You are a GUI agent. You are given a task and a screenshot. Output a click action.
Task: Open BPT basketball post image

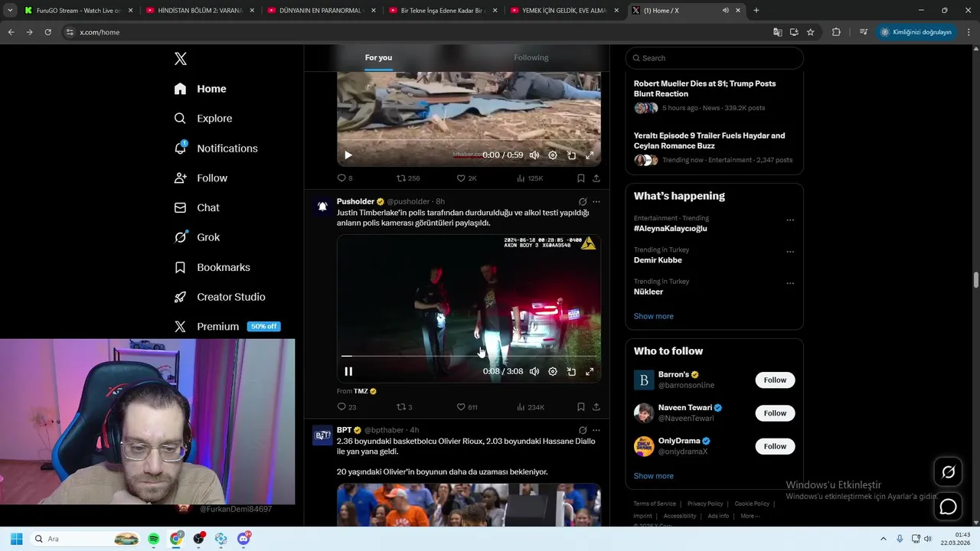(469, 504)
